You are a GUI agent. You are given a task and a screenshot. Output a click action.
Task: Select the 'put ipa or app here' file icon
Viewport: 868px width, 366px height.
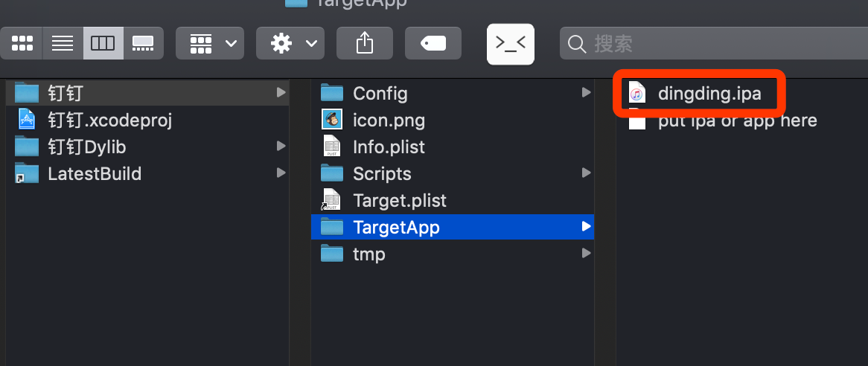click(x=637, y=121)
